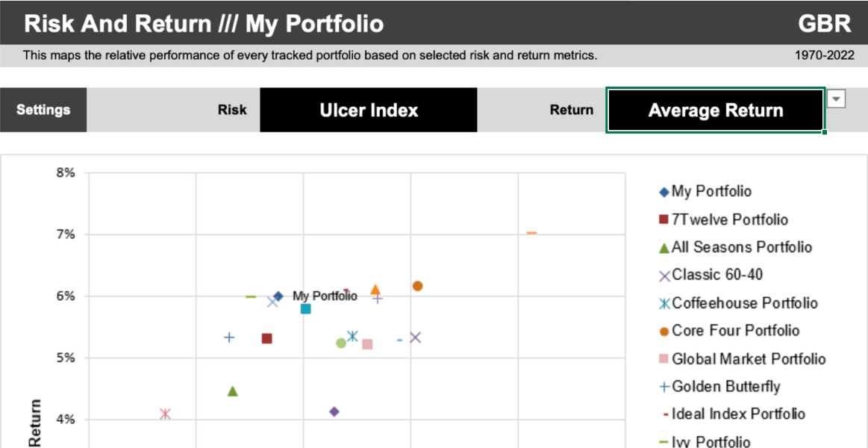The width and height of the screenshot is (868, 448).
Task: Click the Core Four orange circle legend marker
Action: coord(664,332)
